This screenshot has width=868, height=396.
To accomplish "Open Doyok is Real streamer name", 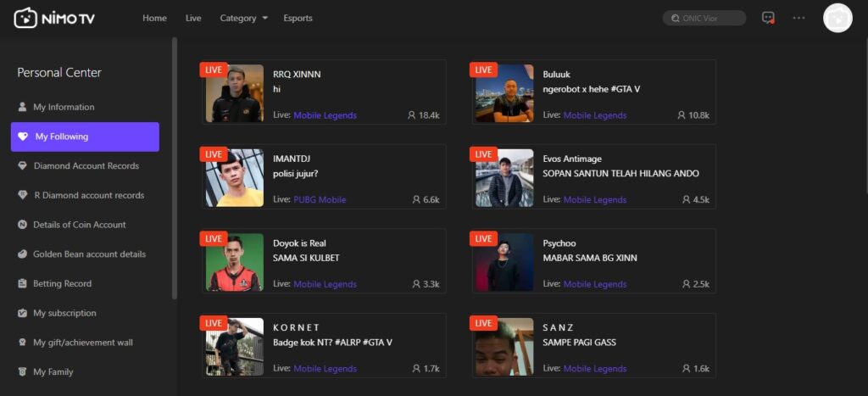I will click(299, 243).
